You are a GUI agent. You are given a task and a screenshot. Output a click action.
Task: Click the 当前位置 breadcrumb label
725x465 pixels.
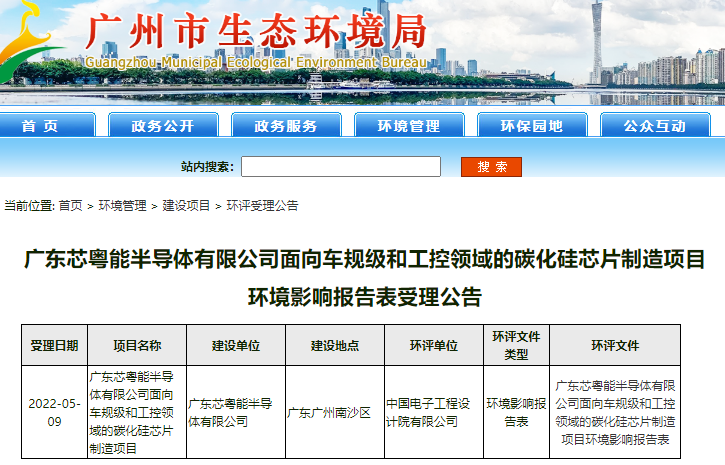[30, 205]
